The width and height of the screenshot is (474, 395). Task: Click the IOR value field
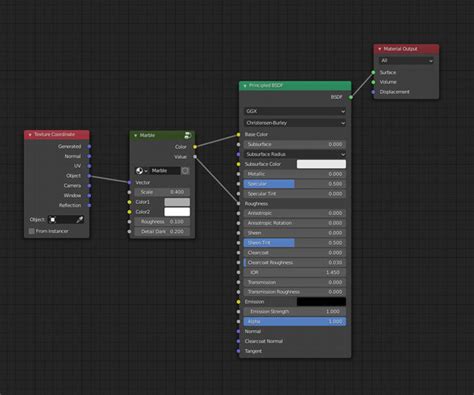295,272
